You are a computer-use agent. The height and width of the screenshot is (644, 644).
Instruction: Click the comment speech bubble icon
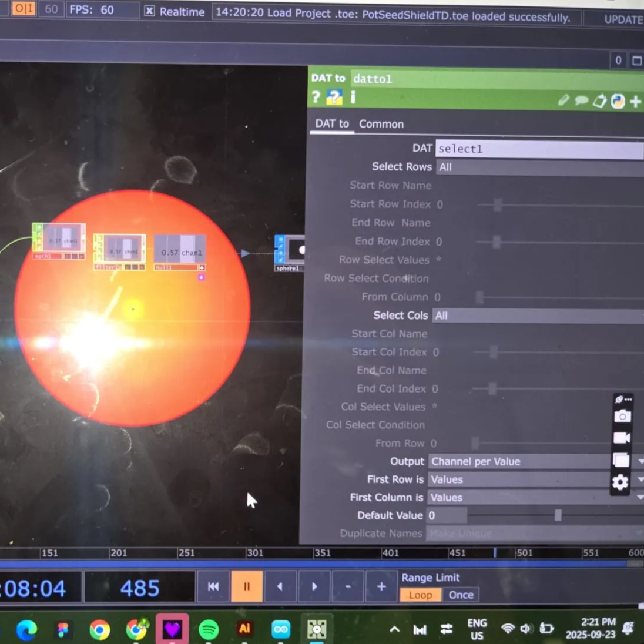tap(581, 100)
